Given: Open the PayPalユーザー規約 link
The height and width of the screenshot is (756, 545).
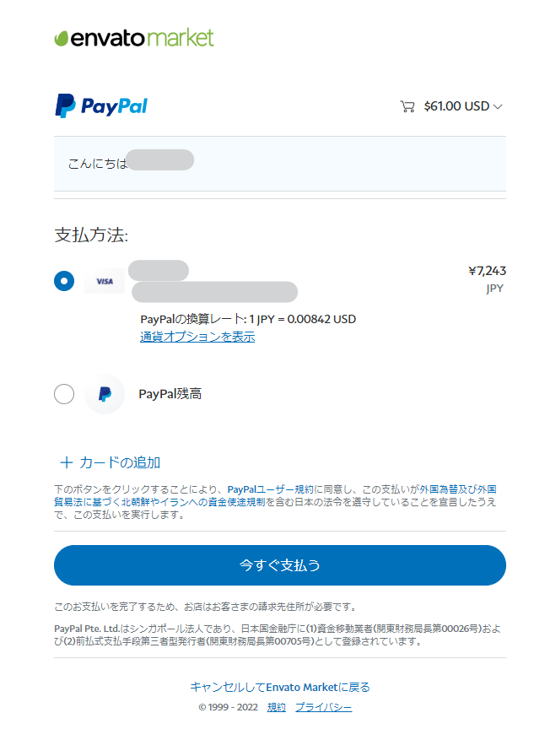Looking at the screenshot, I should [x=270, y=489].
